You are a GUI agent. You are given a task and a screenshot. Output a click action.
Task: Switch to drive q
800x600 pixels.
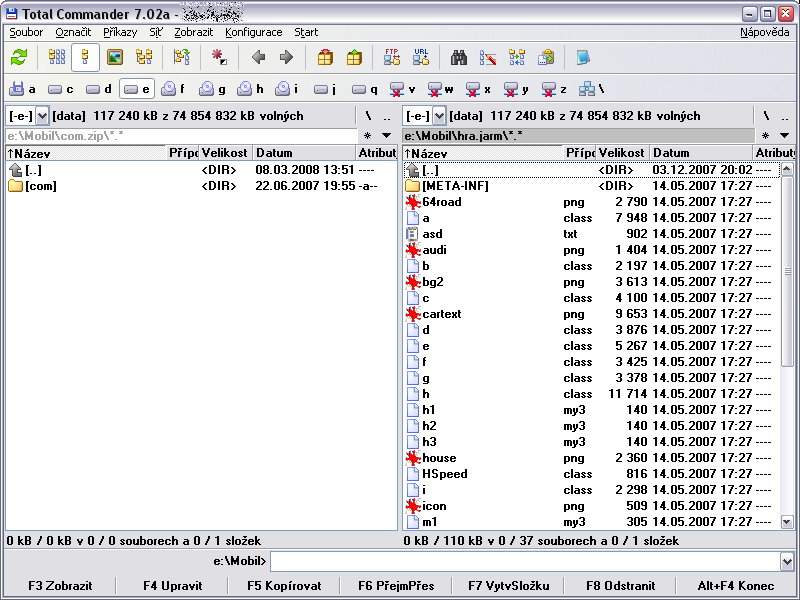[365, 89]
